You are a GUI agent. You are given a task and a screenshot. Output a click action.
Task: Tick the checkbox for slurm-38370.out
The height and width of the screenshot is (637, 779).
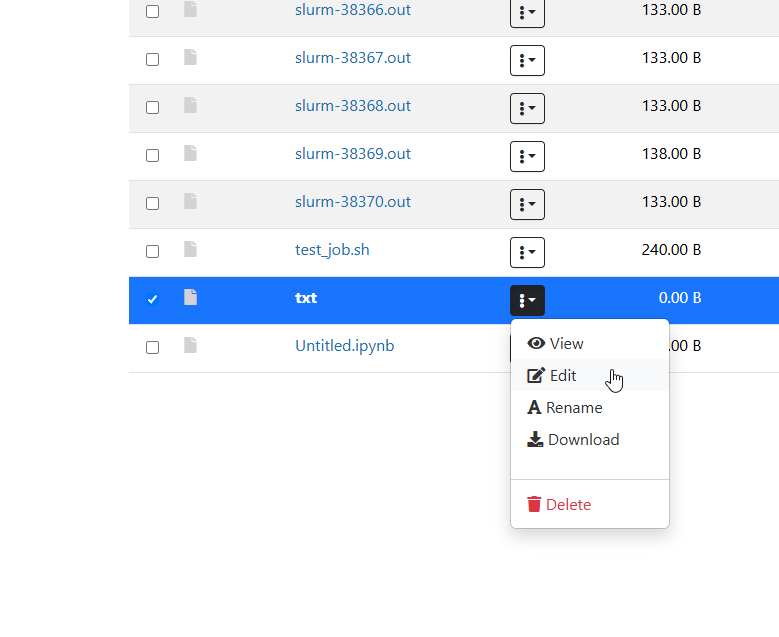(153, 203)
